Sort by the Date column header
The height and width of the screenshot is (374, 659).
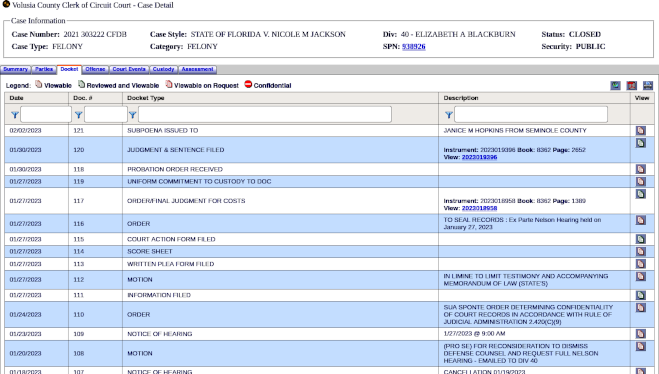click(x=16, y=98)
